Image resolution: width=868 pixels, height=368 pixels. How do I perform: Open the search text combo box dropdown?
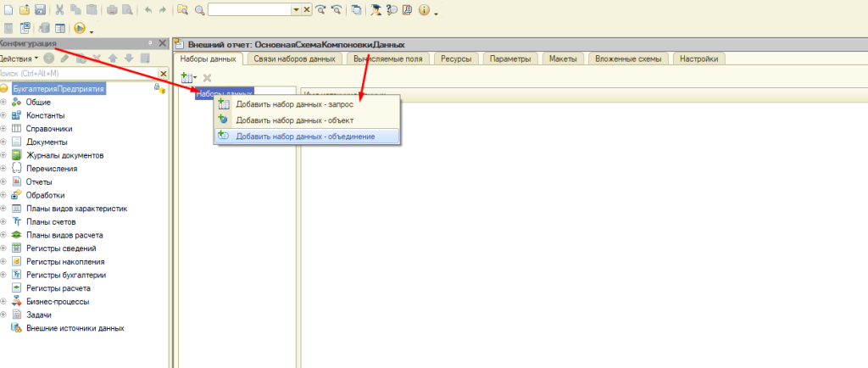(x=296, y=10)
